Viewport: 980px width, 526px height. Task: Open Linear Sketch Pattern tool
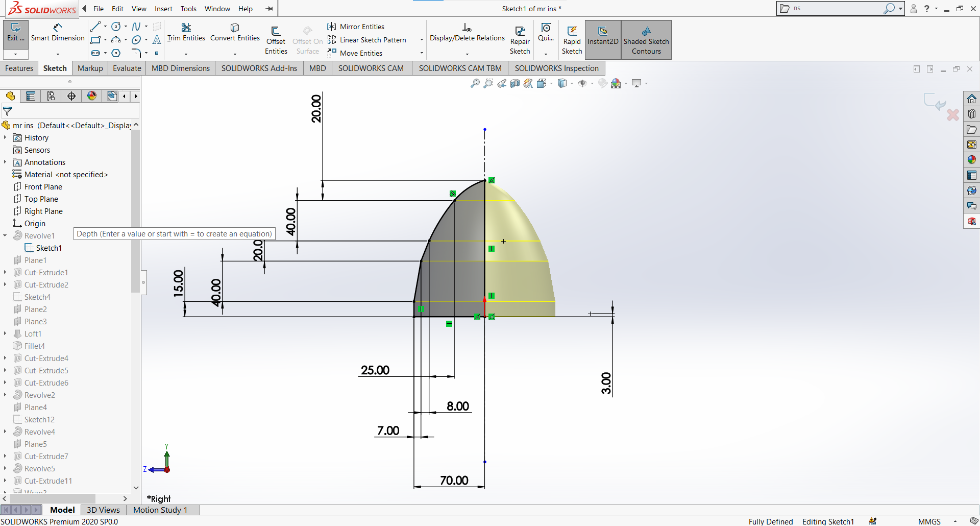point(367,40)
